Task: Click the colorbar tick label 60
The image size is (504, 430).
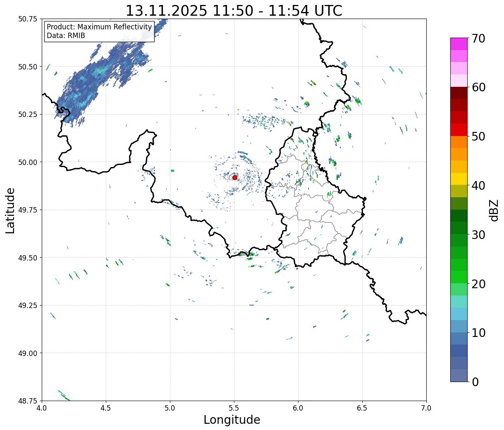Action: tap(478, 87)
